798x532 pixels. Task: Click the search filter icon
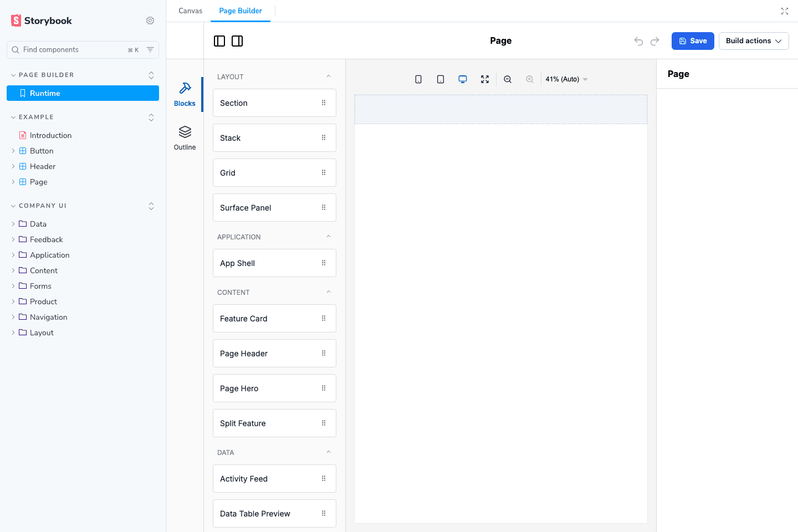click(x=150, y=50)
